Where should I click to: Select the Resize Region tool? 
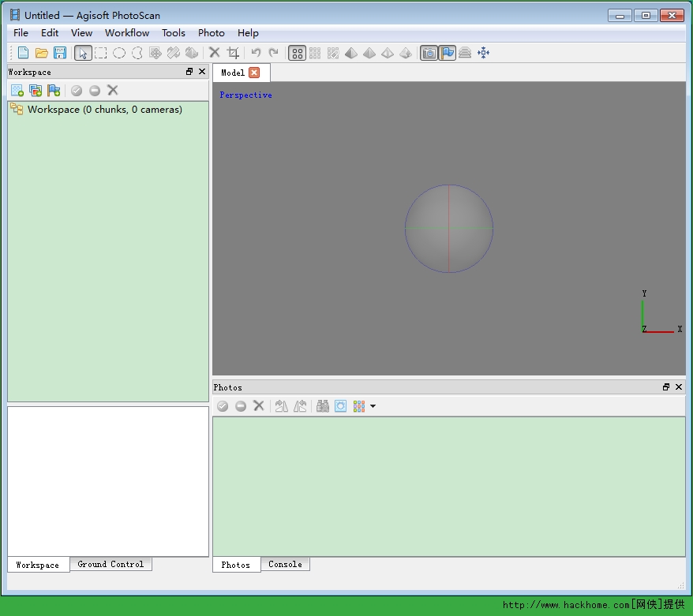155,53
